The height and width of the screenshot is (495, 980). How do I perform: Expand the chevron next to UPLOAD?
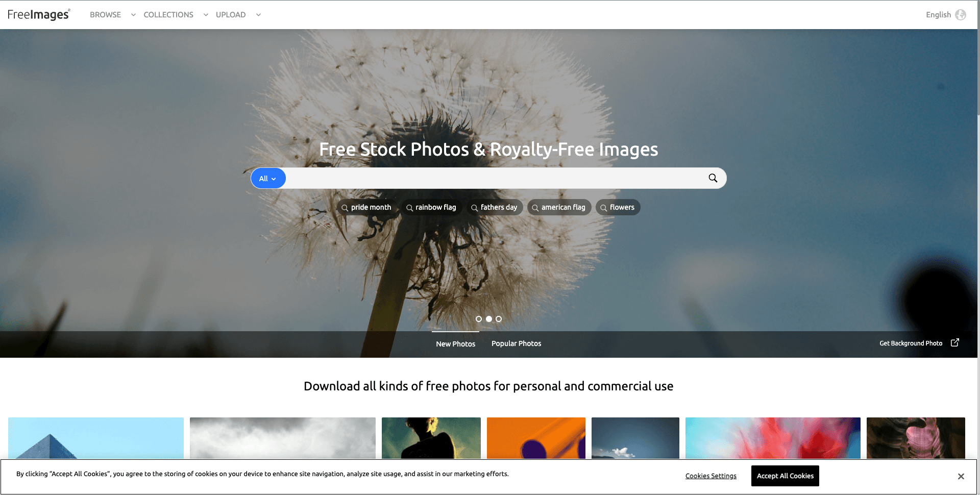point(258,15)
